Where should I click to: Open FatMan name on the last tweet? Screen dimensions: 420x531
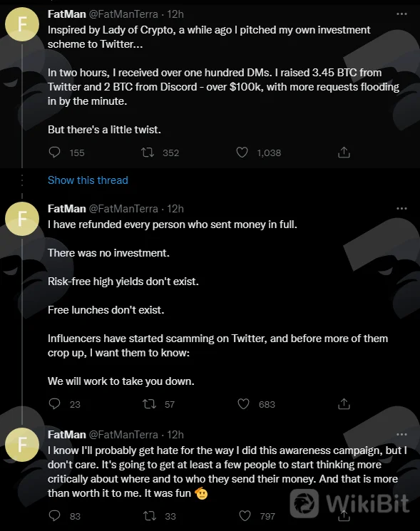click(x=67, y=435)
